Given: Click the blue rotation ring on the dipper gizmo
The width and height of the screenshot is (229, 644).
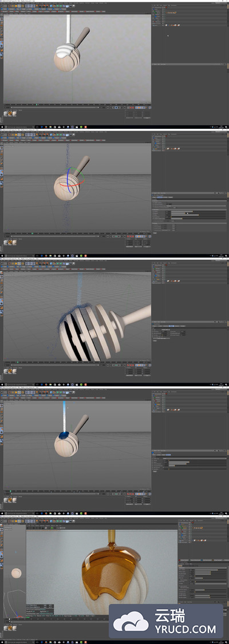Looking at the screenshot, I should coord(68,180).
